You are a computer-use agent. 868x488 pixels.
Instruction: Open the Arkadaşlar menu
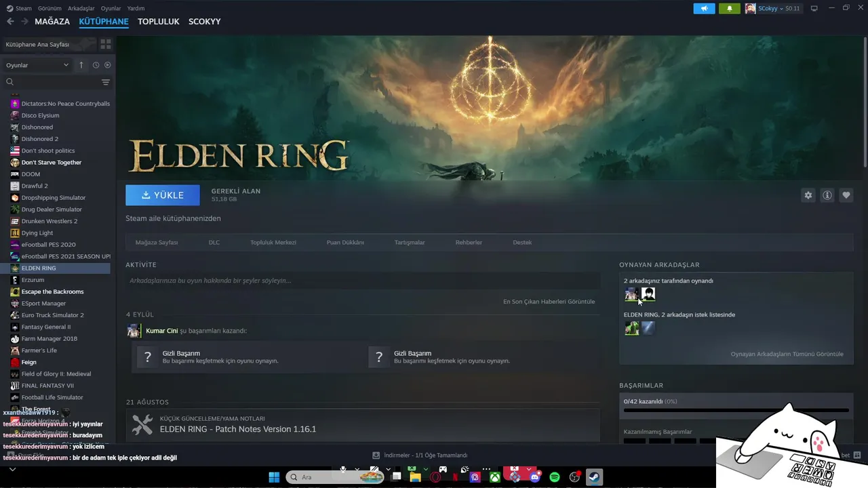point(81,8)
